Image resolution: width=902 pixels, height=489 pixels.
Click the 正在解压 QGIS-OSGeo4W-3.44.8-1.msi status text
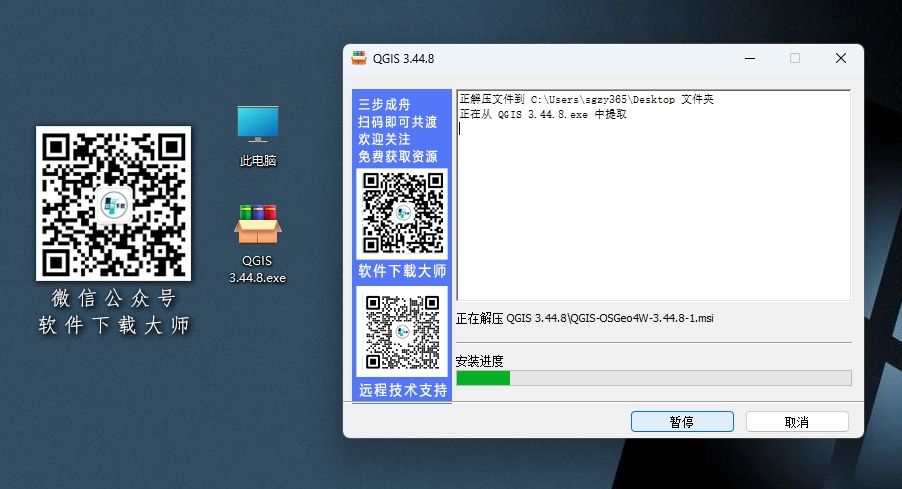click(x=584, y=318)
